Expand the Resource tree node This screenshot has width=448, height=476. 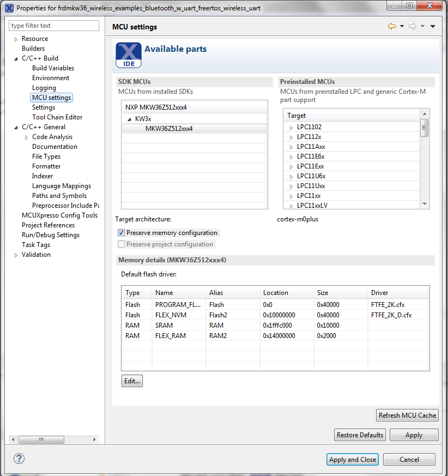tap(15, 38)
